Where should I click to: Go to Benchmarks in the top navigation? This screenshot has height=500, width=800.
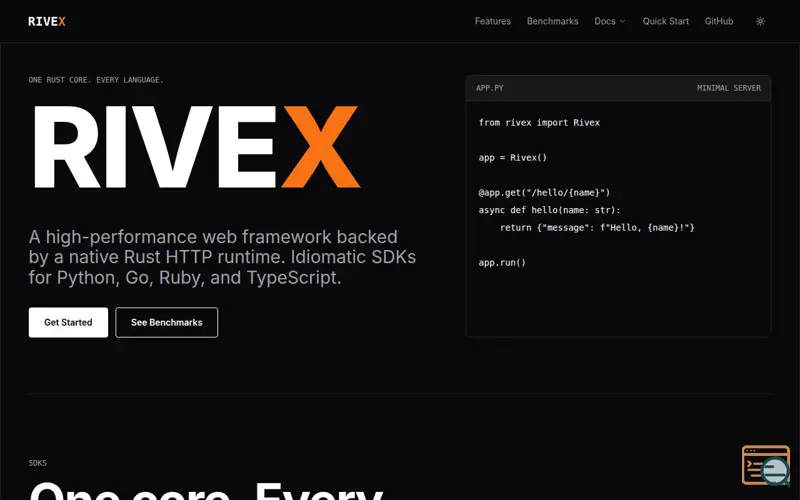coord(553,21)
